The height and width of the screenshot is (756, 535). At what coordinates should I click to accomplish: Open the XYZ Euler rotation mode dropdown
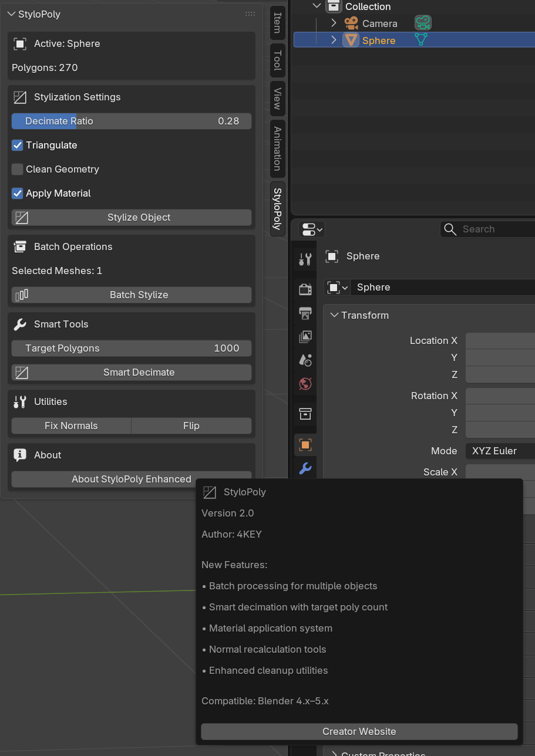[500, 451]
